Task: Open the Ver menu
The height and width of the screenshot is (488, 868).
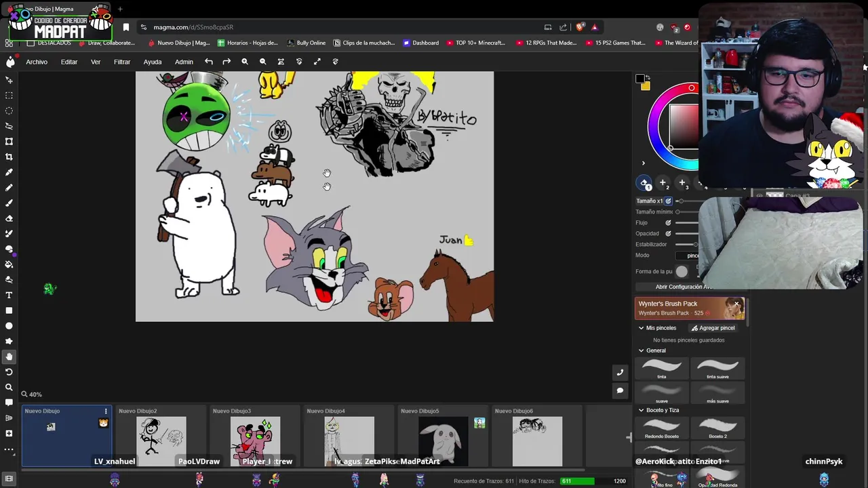Action: point(96,62)
